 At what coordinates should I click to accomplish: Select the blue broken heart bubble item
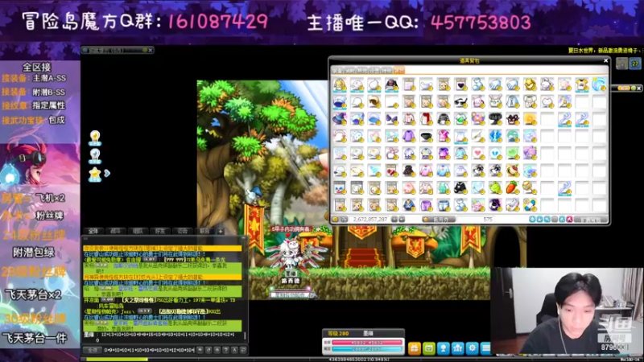495,154
